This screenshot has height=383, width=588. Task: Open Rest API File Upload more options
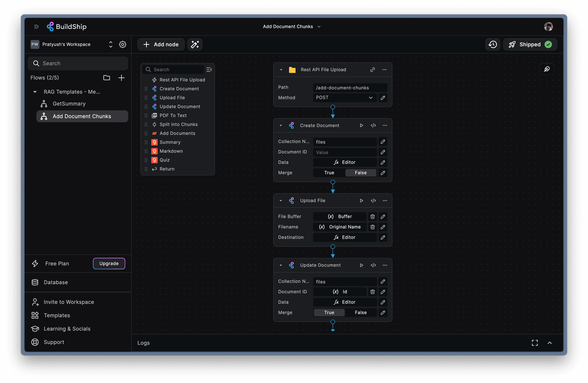coord(384,70)
